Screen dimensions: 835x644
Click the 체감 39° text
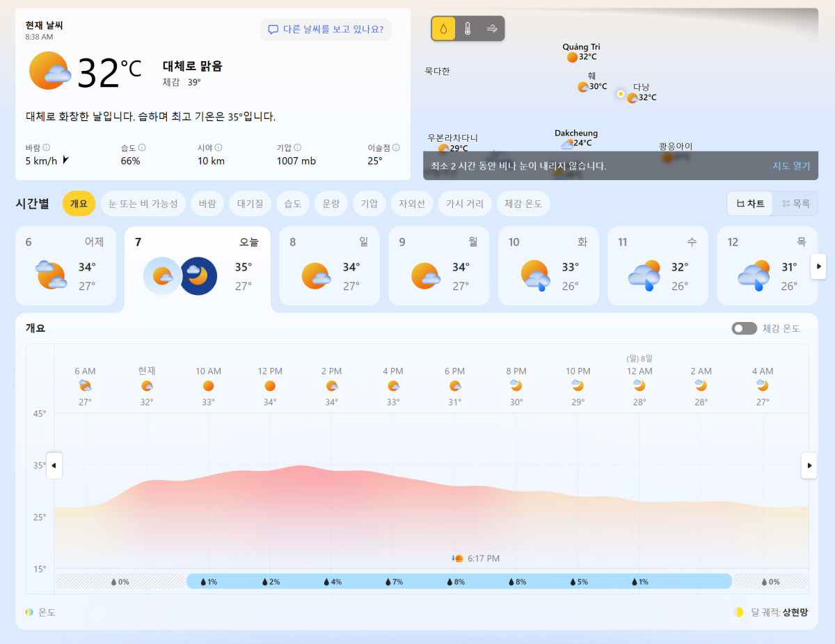(182, 82)
